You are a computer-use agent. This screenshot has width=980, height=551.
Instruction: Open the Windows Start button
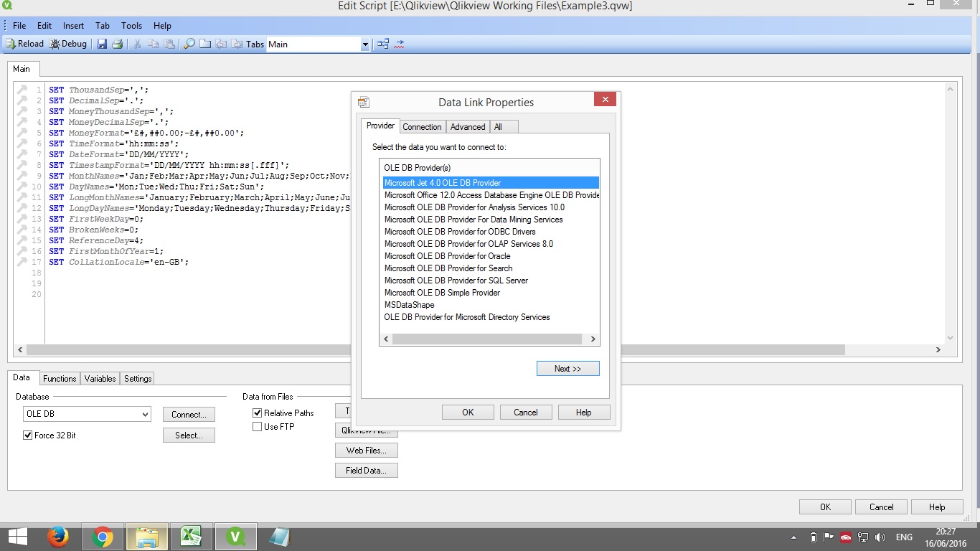[18, 537]
